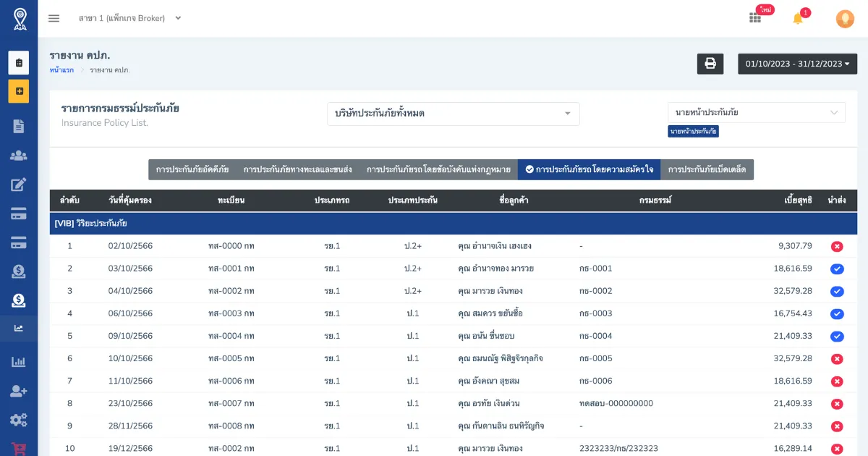
Task: Switch to the การประกันอัคคีภัย tab
Action: coord(192,169)
